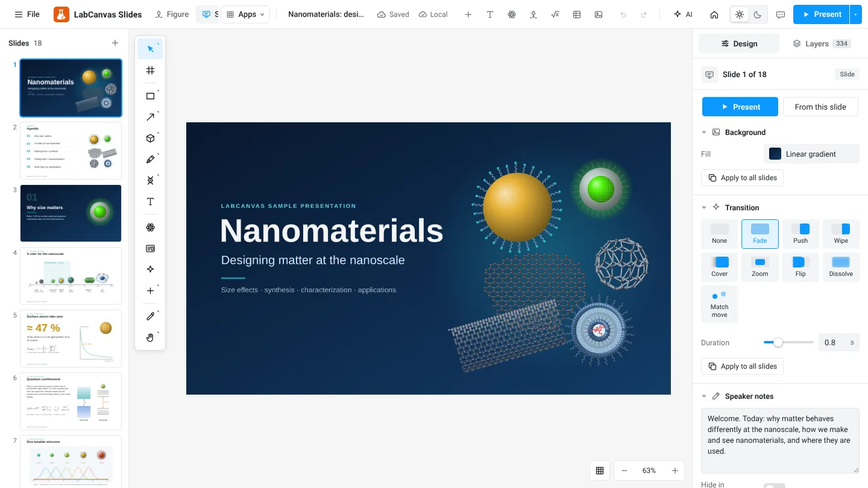Open the Apps dropdown
The width and height of the screenshot is (868, 488).
(245, 14)
